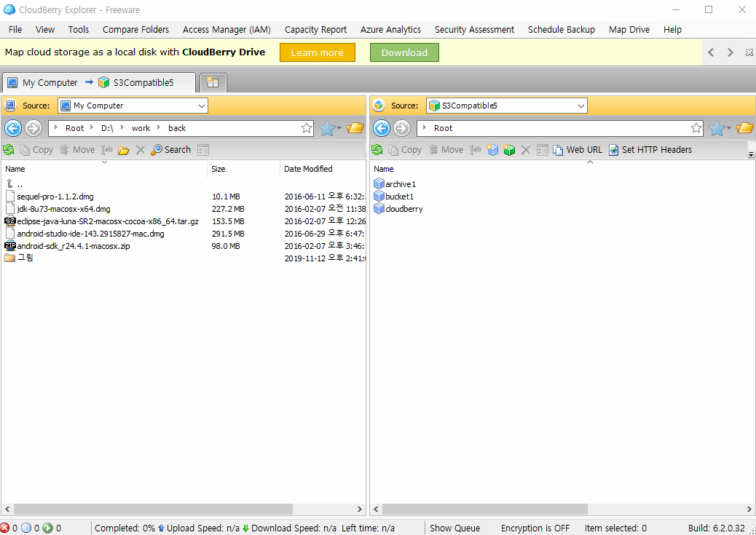The image size is (756, 535).
Task: Select the My Computer → S3Compatible5 tab
Action: pyautogui.click(x=99, y=82)
